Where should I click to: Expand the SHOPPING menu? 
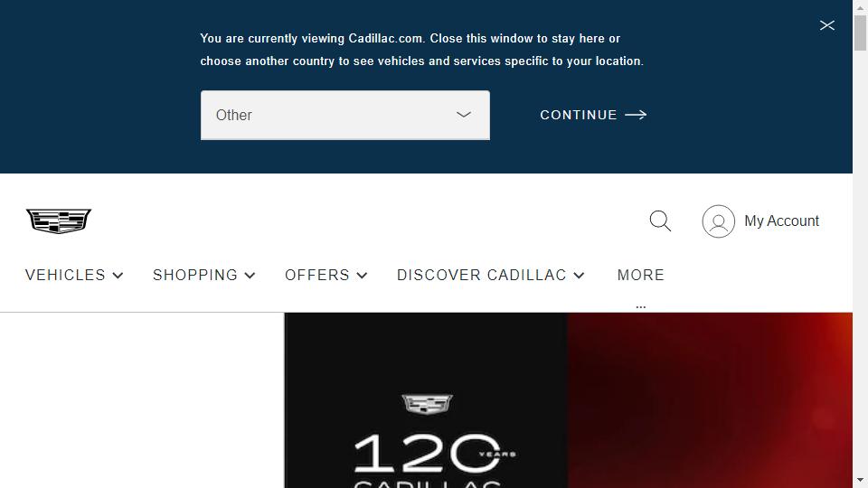pyautogui.click(x=203, y=275)
